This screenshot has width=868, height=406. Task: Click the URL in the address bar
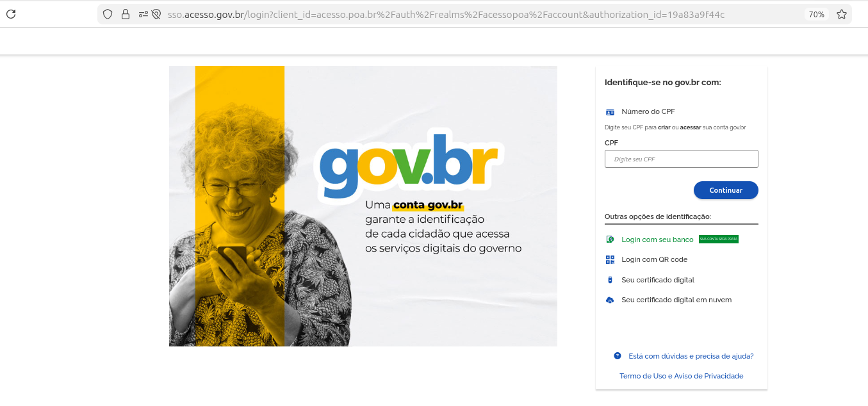coord(446,14)
